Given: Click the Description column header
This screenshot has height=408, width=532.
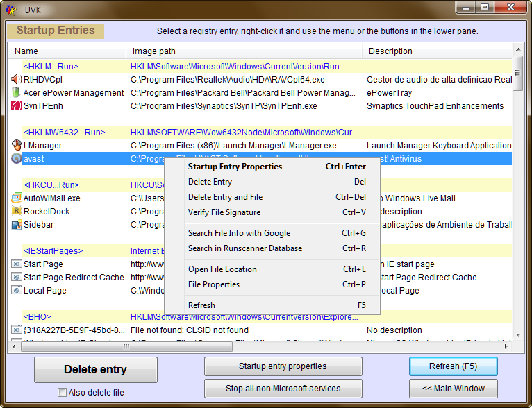Looking at the screenshot, I should point(437,51).
